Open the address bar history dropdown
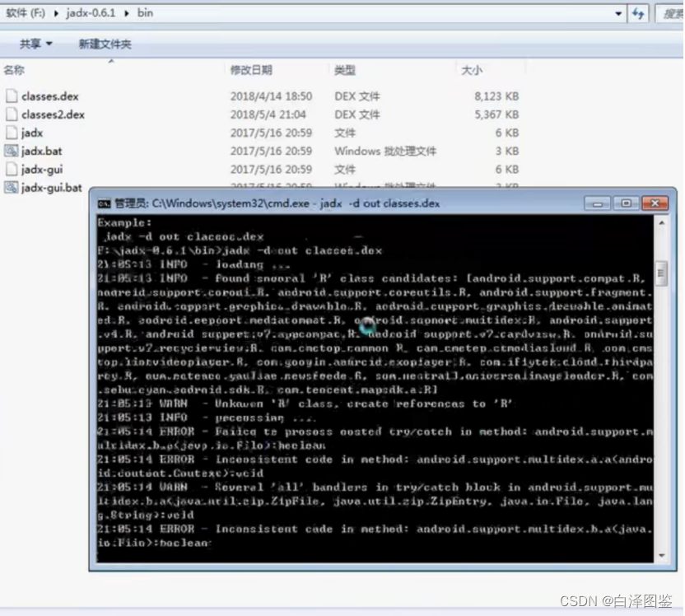This screenshot has width=685, height=616. [x=618, y=13]
